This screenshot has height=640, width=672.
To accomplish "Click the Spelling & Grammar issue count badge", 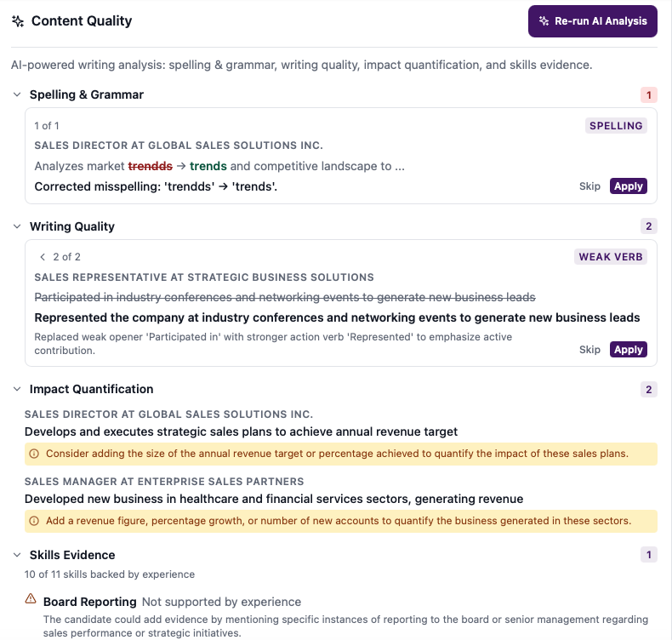I will click(x=649, y=95).
